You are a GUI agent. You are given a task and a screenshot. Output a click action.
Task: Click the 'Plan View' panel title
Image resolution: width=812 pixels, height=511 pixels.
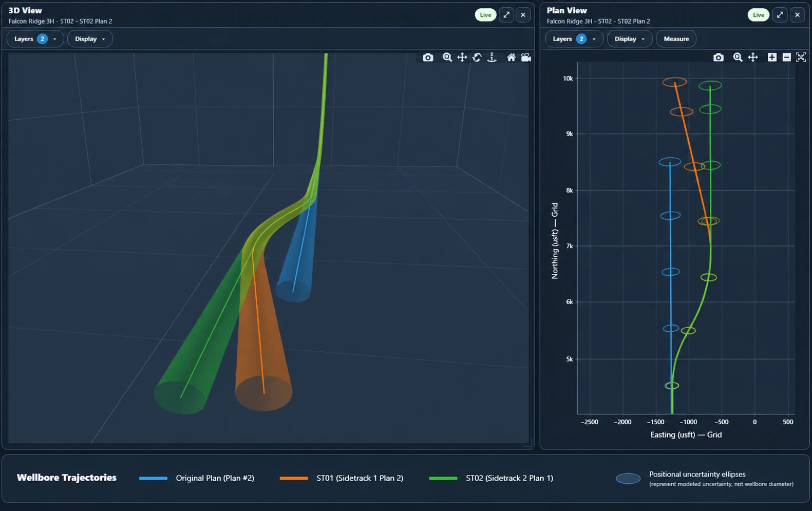(566, 10)
